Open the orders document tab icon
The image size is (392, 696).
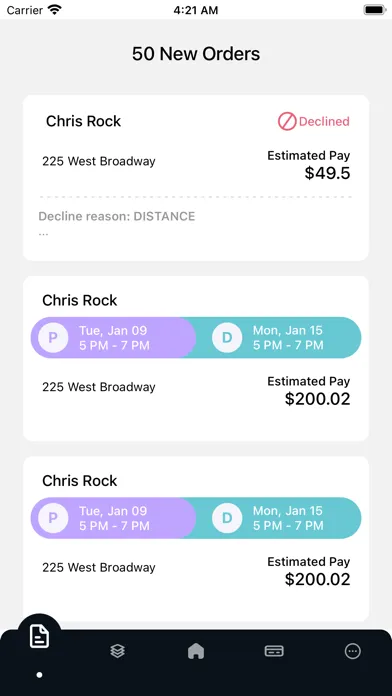tap(40, 637)
